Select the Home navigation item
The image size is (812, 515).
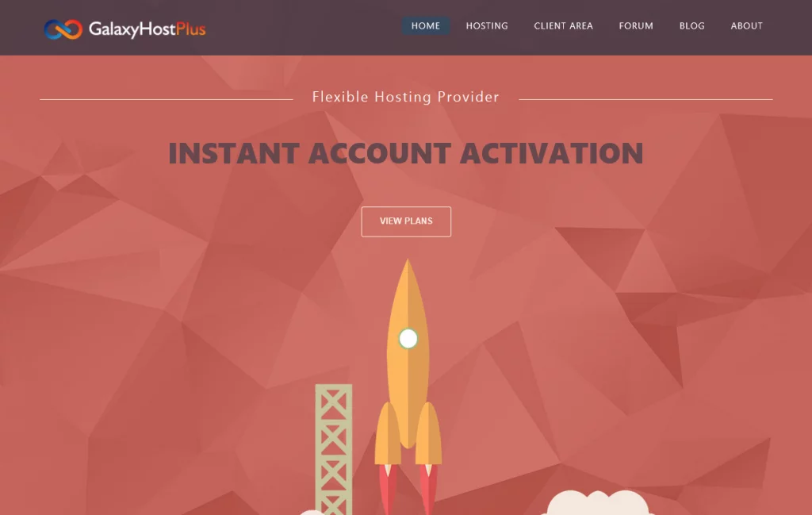pos(426,26)
